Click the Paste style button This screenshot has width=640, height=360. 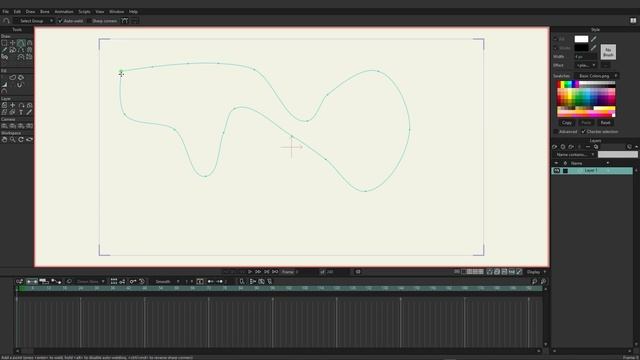[586, 122]
